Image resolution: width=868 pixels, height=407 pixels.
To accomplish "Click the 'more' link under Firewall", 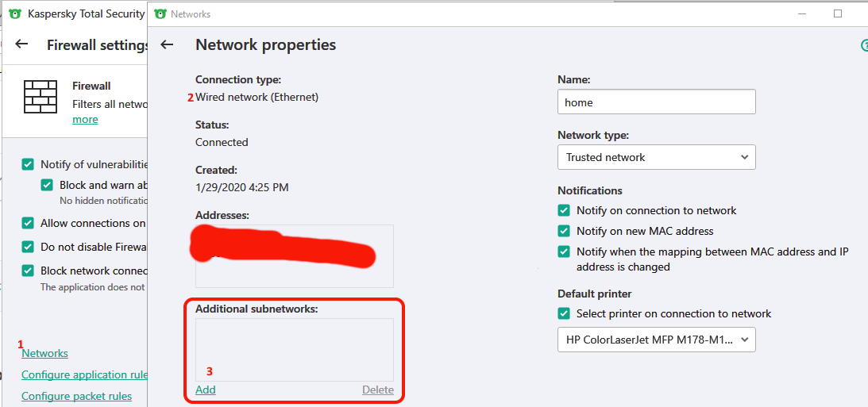I will tap(85, 120).
